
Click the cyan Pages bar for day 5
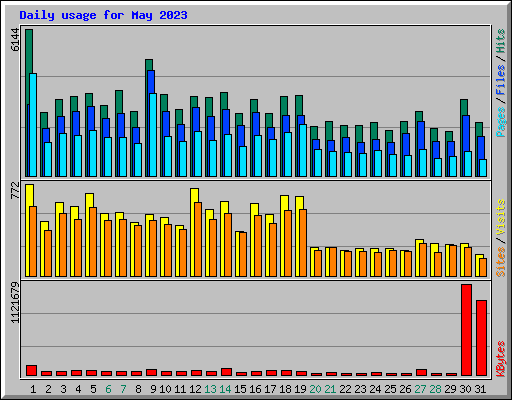point(93,153)
